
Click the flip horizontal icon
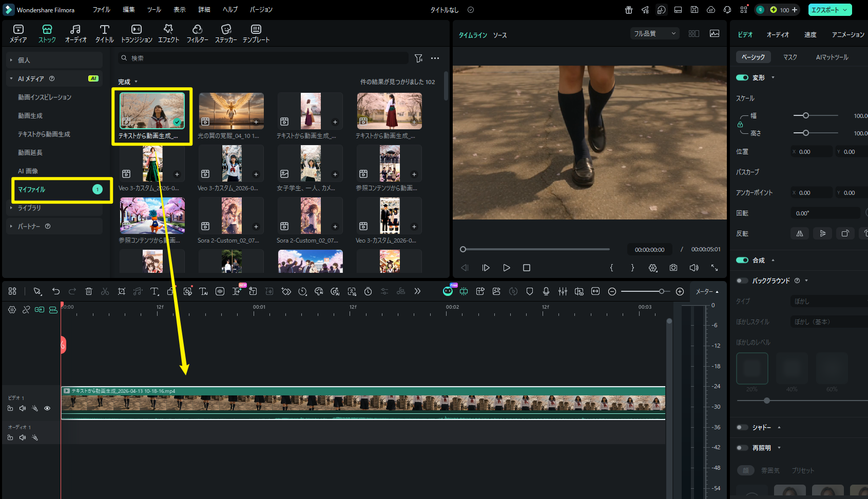coord(800,233)
